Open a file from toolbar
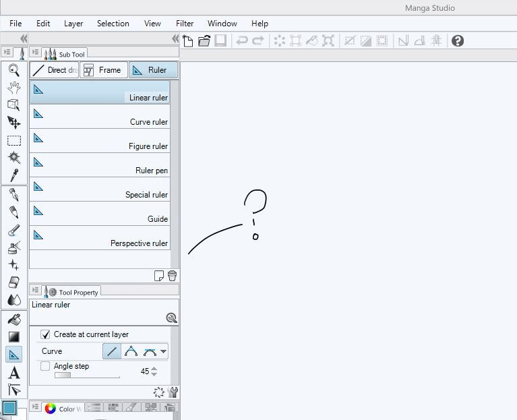This screenshot has width=517, height=420. point(204,41)
